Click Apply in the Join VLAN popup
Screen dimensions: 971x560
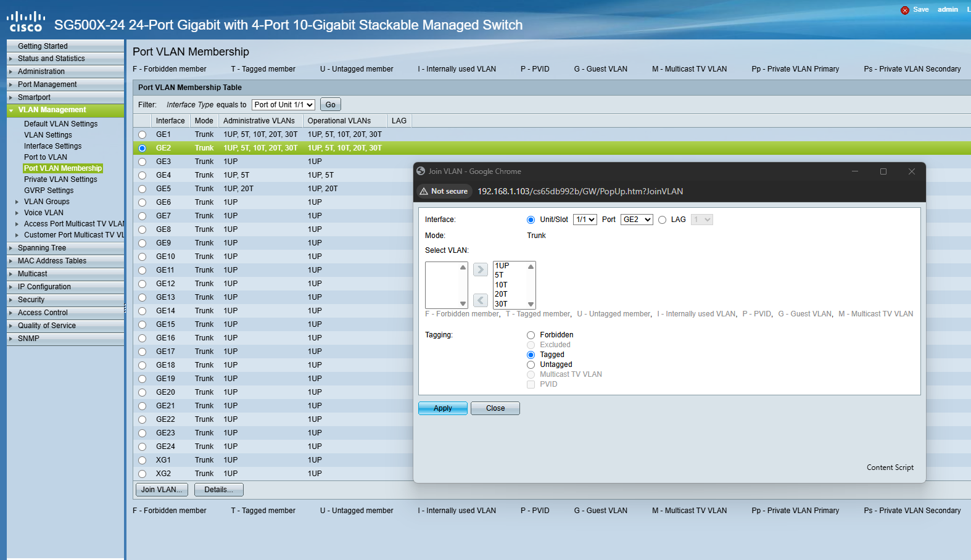(443, 408)
